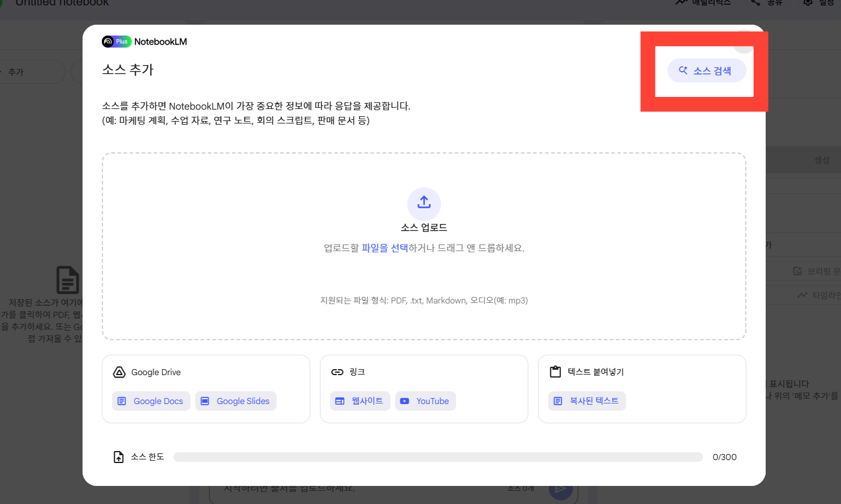Click the analytics trend line icon in header
The height and width of the screenshot is (504, 841).
click(x=681, y=2)
